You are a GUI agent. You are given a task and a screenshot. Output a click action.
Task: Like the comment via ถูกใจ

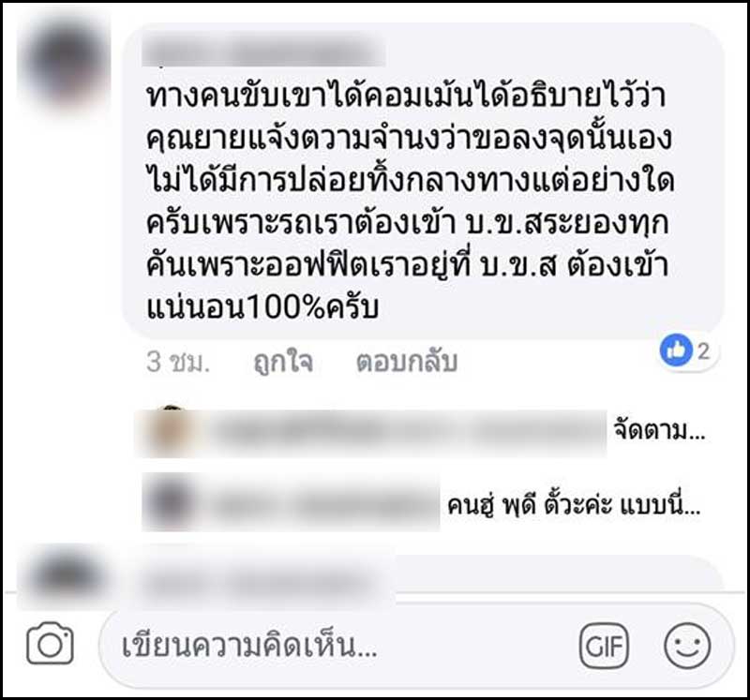tap(283, 362)
